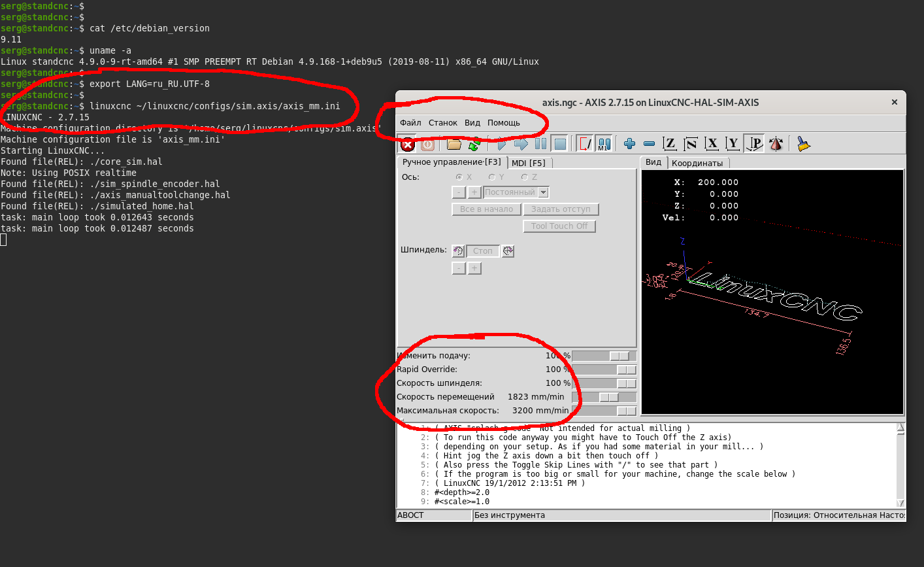924x567 pixels.
Task: Open the Файл menu
Action: click(x=410, y=123)
